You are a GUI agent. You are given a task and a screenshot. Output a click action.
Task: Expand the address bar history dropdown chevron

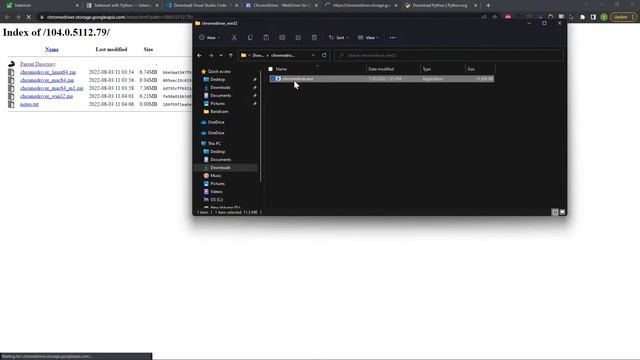[313, 56]
